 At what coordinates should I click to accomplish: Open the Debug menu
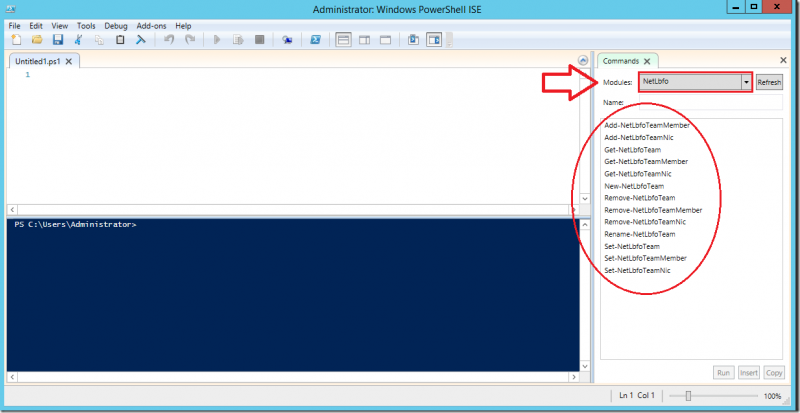[116, 26]
